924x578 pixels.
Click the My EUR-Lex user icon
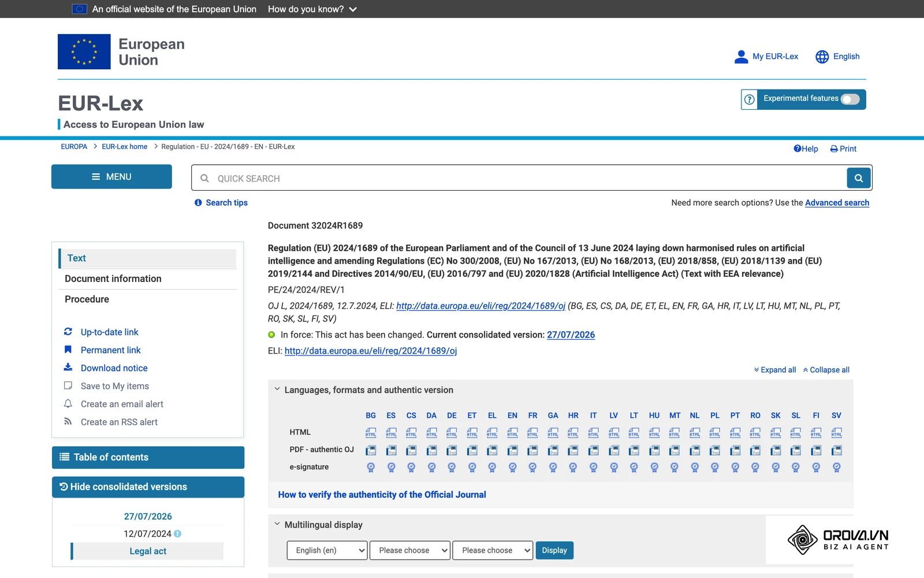pos(741,56)
